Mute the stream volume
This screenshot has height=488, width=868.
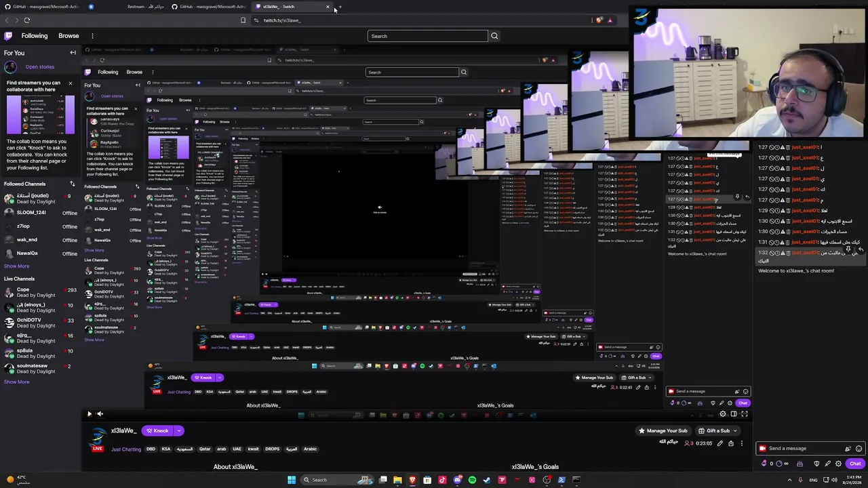pos(100,413)
